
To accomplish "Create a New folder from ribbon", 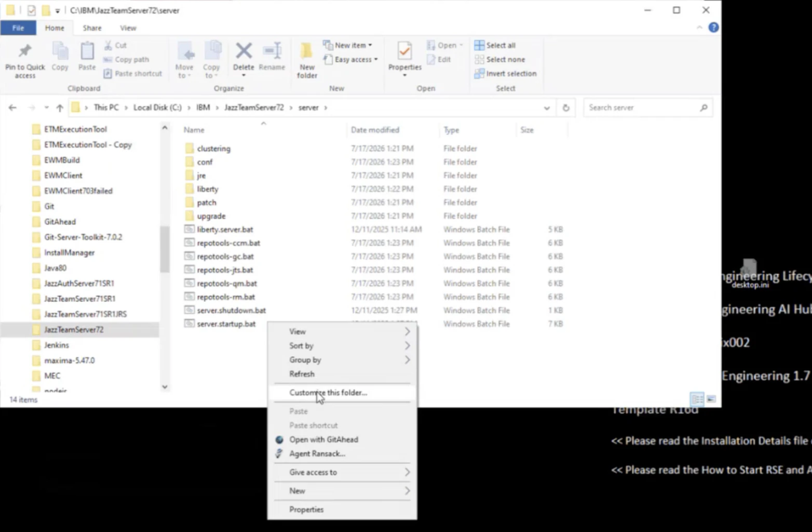I will (307, 60).
